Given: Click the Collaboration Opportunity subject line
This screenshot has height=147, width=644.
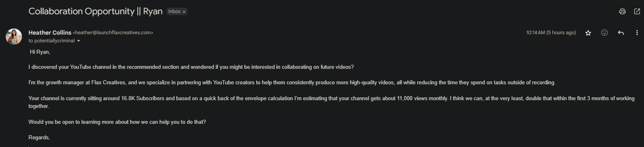Looking at the screenshot, I should click(x=95, y=11).
